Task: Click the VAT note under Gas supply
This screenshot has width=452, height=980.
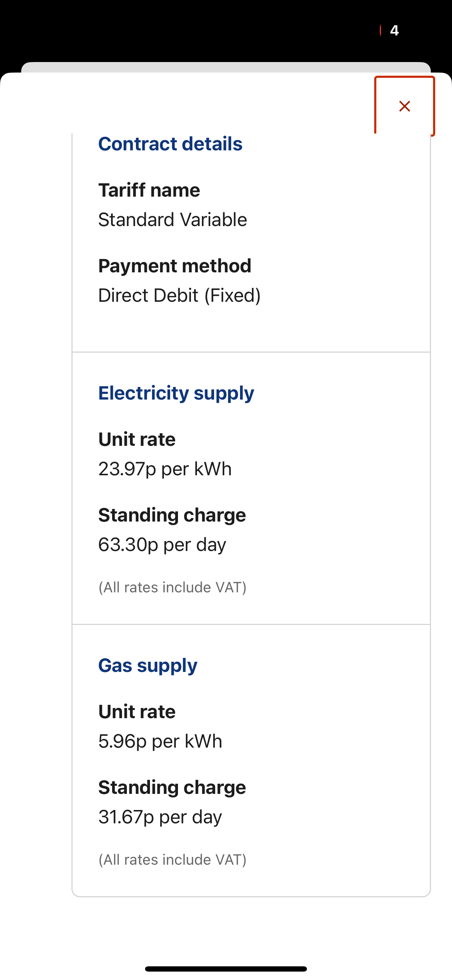Action: 172,860
